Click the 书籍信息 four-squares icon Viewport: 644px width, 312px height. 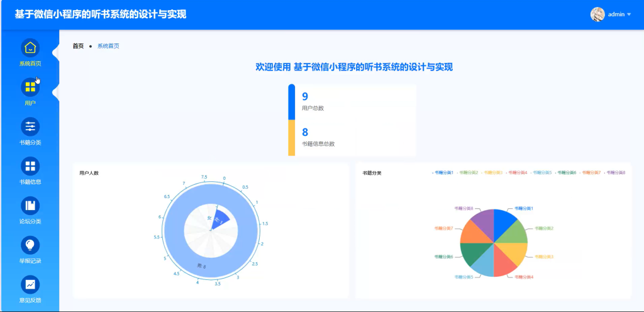(30, 166)
